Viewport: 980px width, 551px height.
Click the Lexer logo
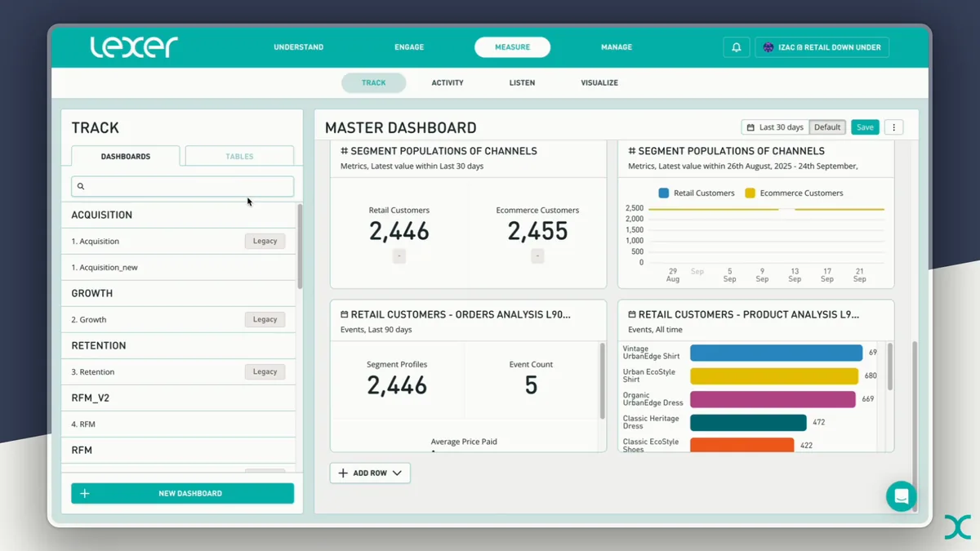tap(134, 47)
